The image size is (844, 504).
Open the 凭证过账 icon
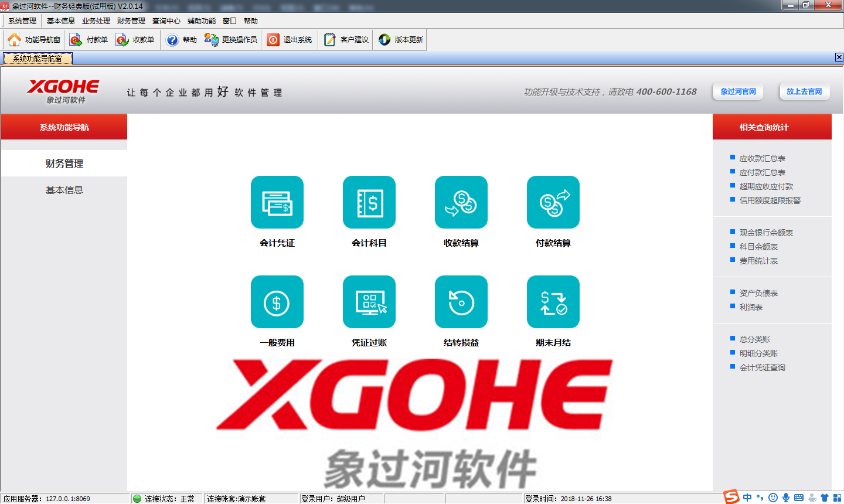[x=369, y=302]
